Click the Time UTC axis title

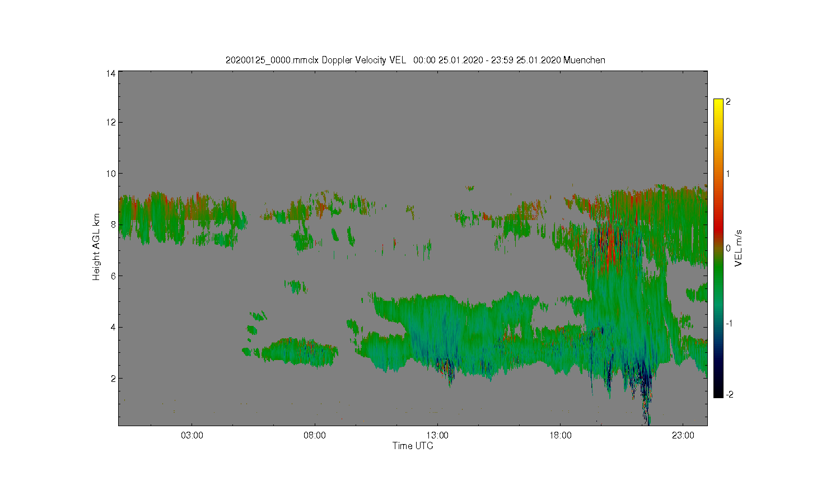[413, 446]
